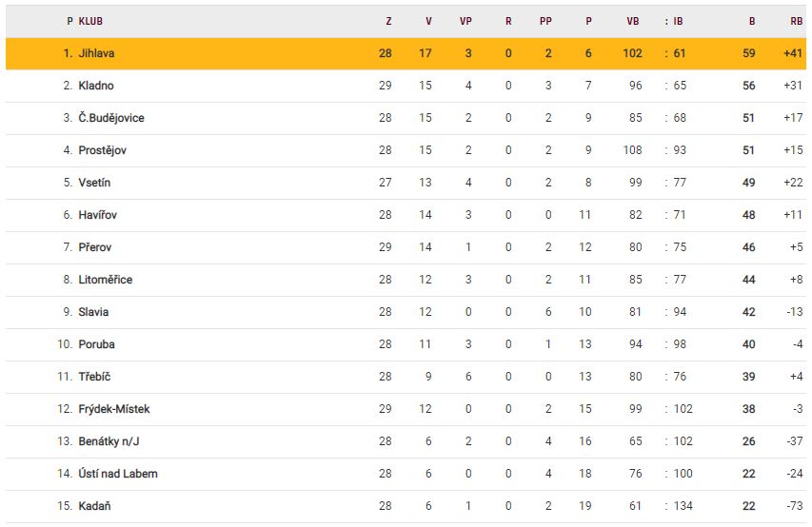Click the Kadaň club name
812x527 pixels.
[95, 506]
